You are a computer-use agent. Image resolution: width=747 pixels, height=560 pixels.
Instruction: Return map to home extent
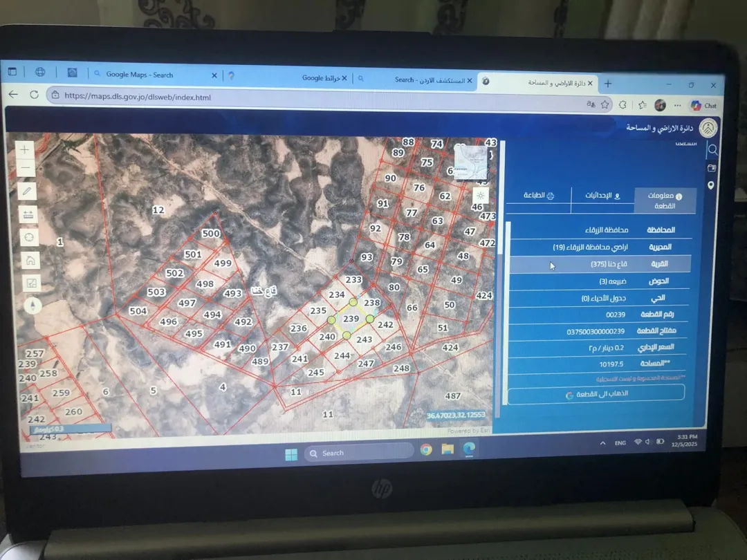[30, 261]
